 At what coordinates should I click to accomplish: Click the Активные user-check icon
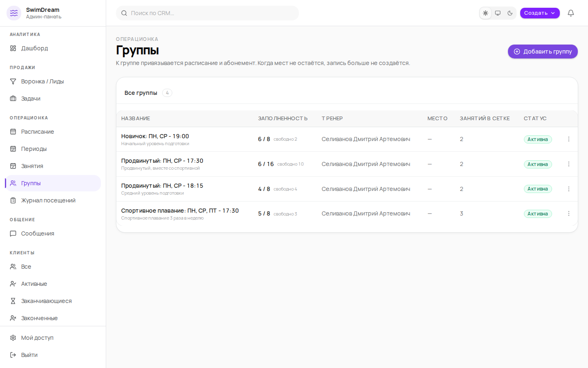pyautogui.click(x=13, y=284)
